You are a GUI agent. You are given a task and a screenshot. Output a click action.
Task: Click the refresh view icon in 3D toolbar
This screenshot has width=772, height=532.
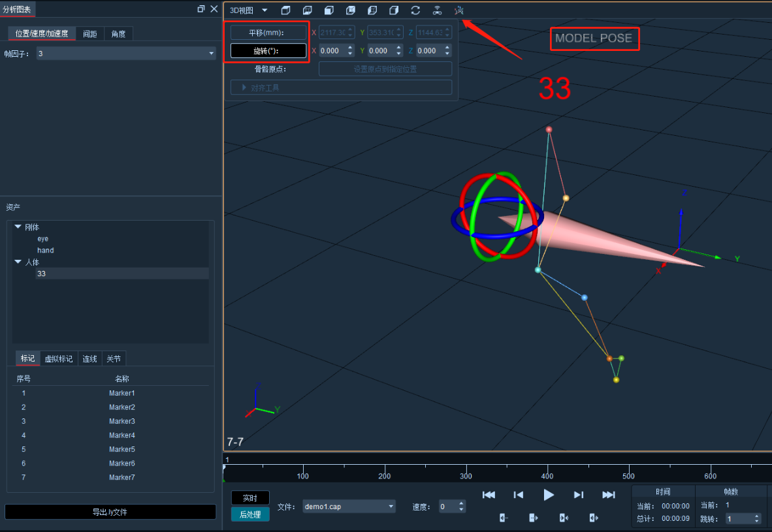(415, 10)
